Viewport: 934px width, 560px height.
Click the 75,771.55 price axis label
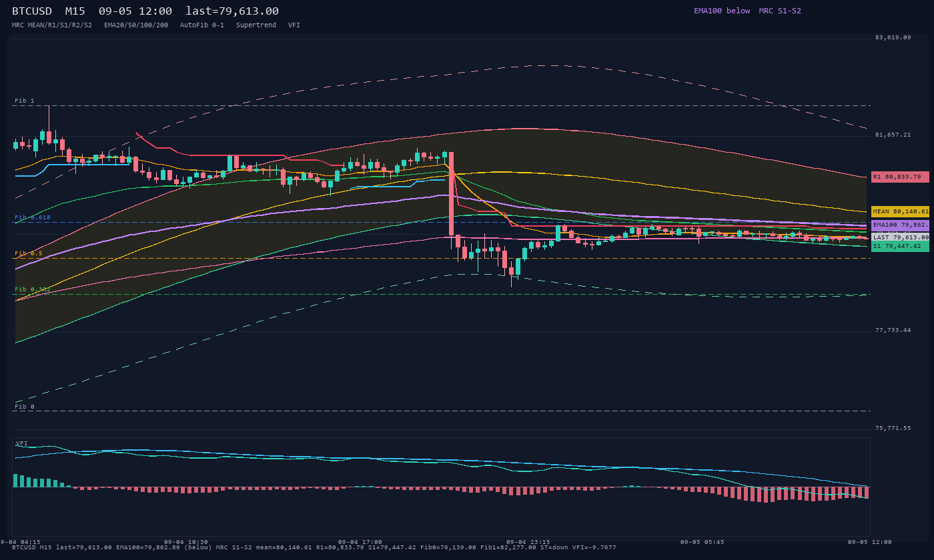(893, 428)
